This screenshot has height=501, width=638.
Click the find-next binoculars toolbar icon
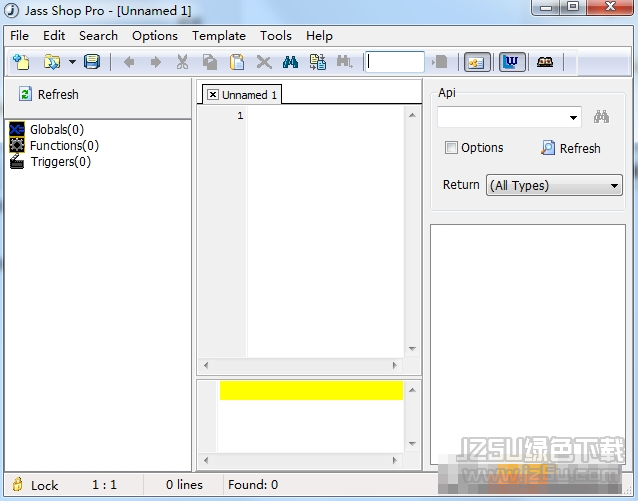click(x=344, y=62)
